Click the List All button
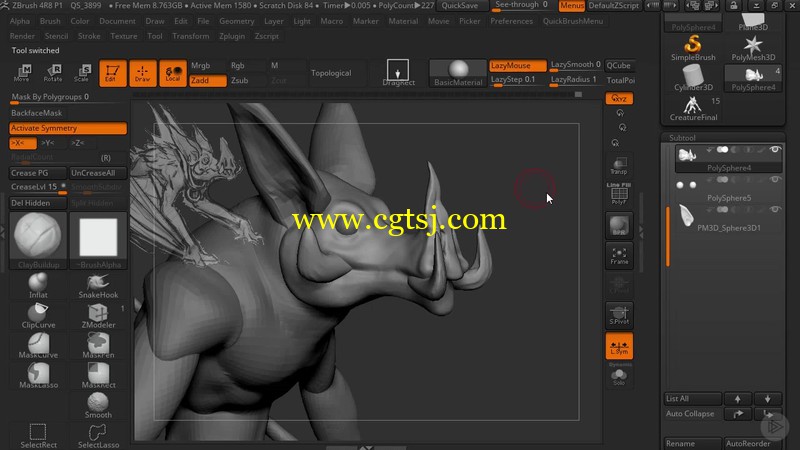The height and width of the screenshot is (450, 800). [692, 398]
